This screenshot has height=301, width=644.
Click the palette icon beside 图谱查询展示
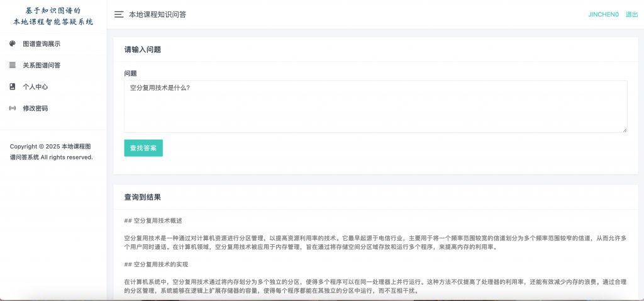tap(13, 43)
